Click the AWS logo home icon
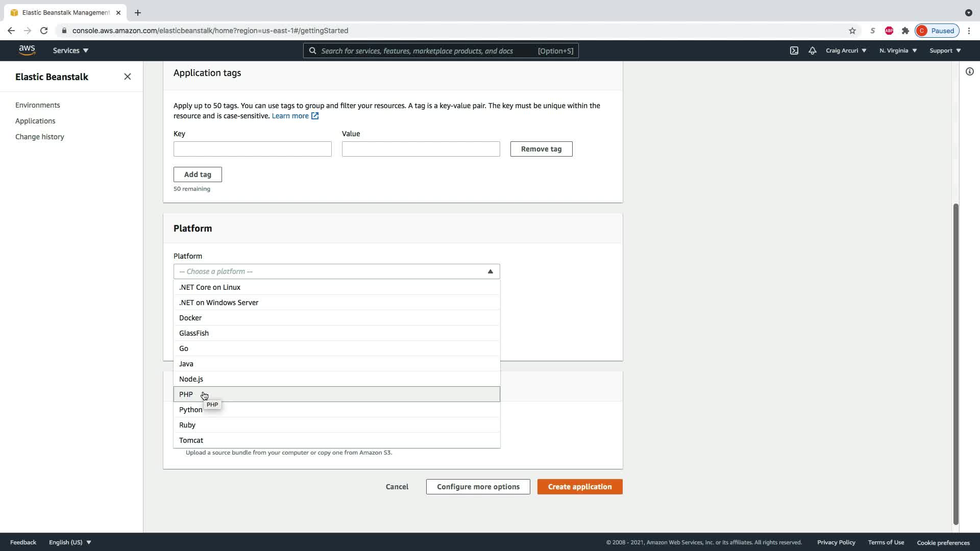 tap(27, 50)
